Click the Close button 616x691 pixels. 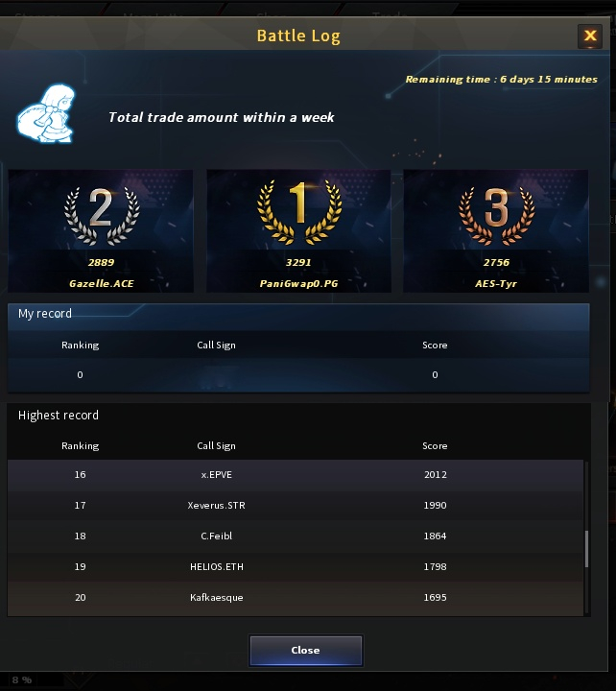pyautogui.click(x=306, y=650)
